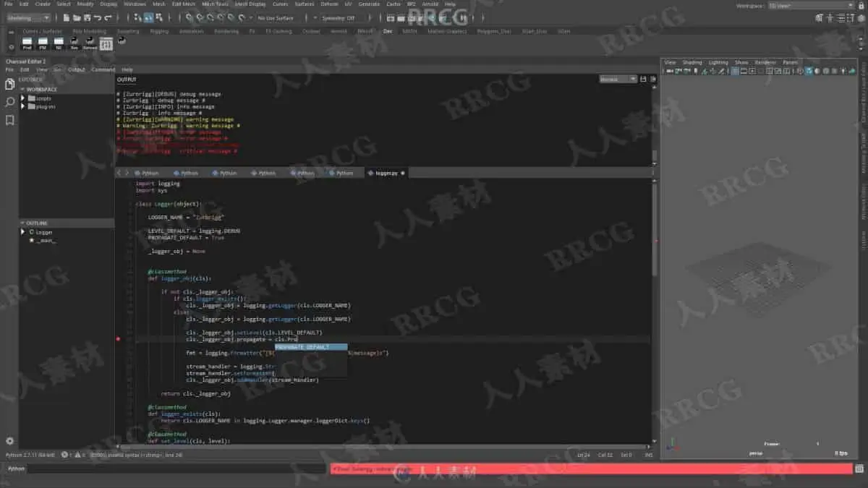The height and width of the screenshot is (488, 868).
Task: Create a new scene in Maya toolbar
Action: tap(67, 17)
